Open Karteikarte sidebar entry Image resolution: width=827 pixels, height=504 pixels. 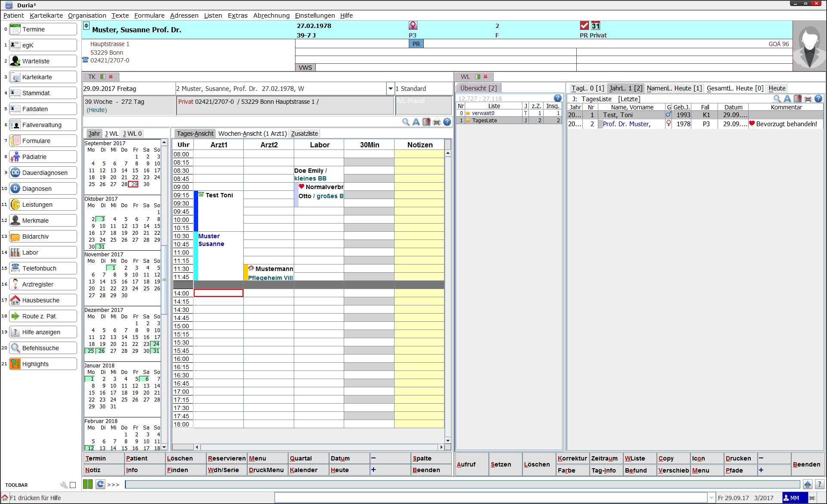[x=43, y=77]
